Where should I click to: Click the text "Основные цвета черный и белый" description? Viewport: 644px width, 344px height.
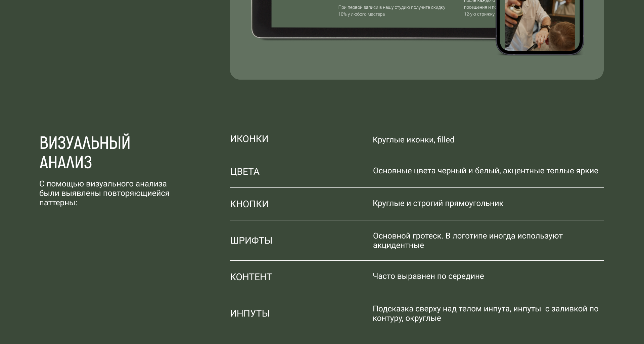coord(486,171)
